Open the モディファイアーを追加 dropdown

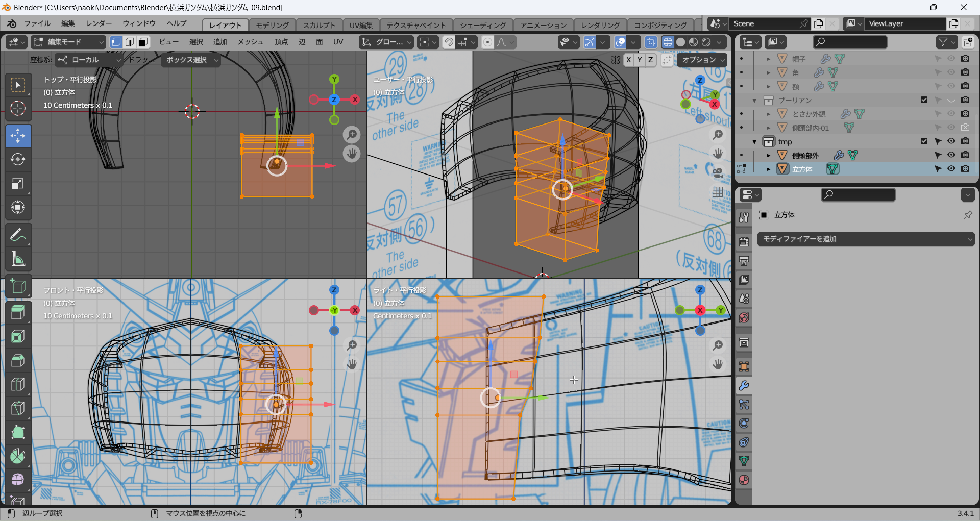[x=865, y=239]
